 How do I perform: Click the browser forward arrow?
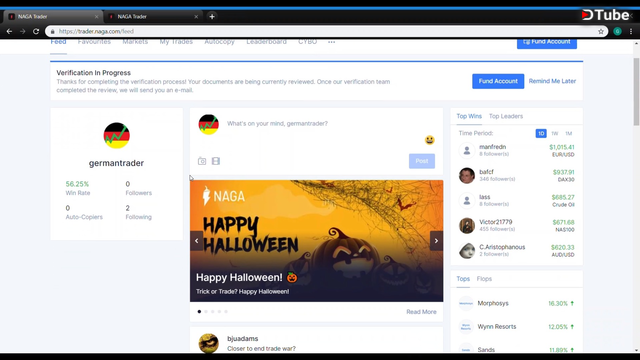pyautogui.click(x=23, y=31)
